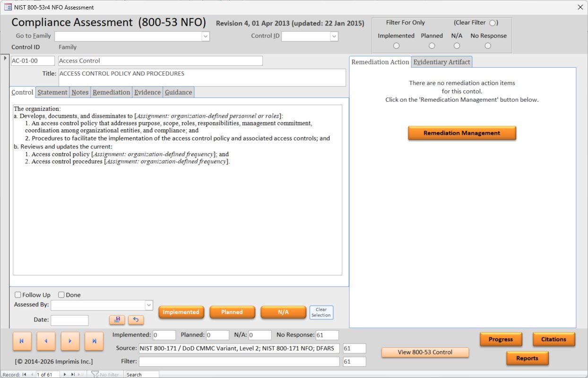The image size is (588, 378).
Task: Open the Citations button
Action: pyautogui.click(x=554, y=339)
